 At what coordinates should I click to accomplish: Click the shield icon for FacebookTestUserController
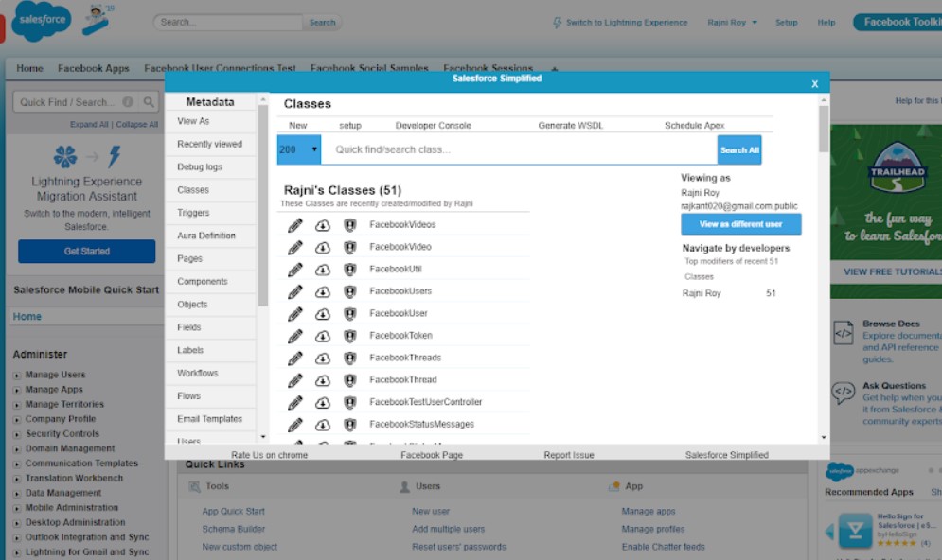coord(349,403)
